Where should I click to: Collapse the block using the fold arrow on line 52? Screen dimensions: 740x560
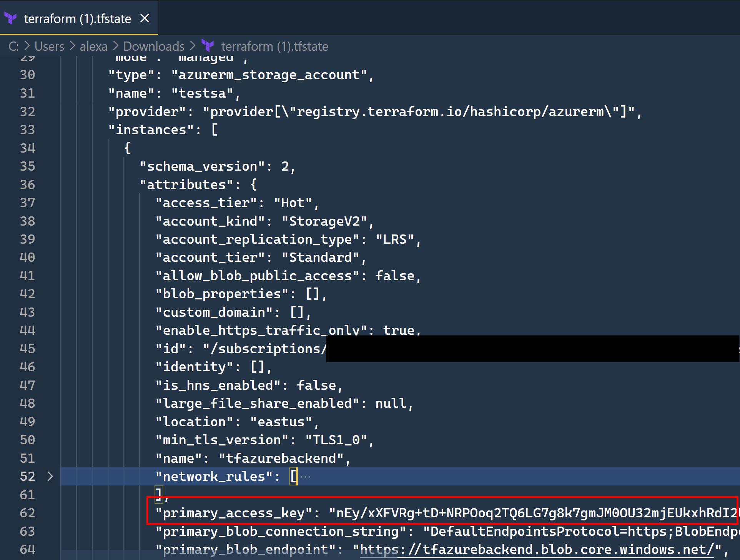(50, 476)
